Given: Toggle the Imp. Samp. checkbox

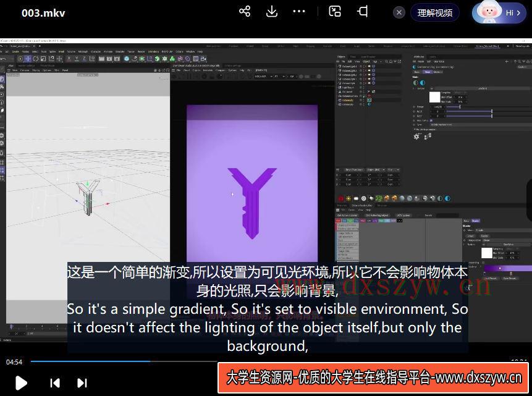Looking at the screenshot, I should [431, 120].
